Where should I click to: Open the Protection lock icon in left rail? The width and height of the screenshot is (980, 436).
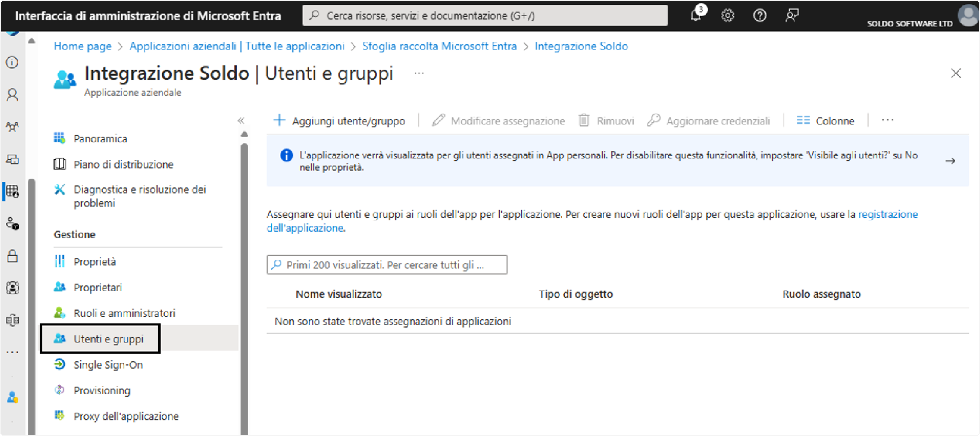(x=12, y=255)
